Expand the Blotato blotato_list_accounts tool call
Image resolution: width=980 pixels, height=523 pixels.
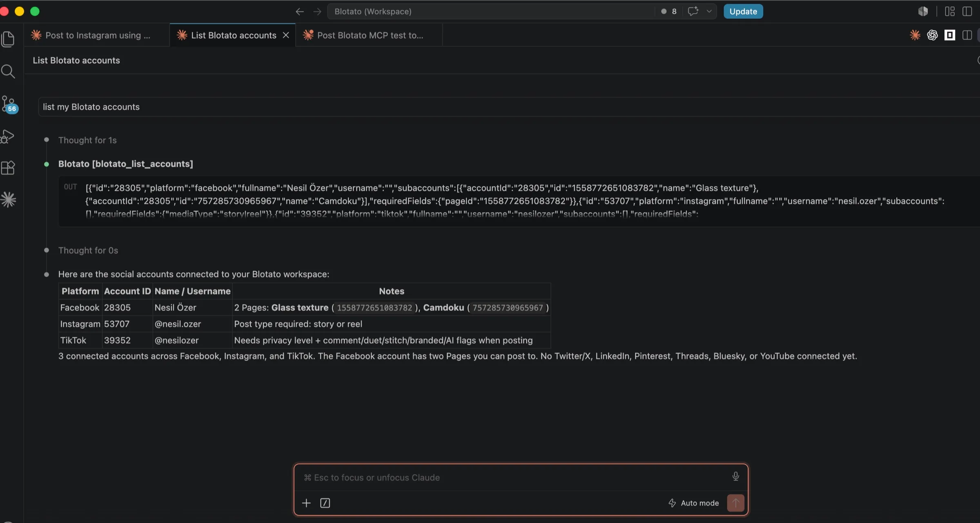(125, 164)
